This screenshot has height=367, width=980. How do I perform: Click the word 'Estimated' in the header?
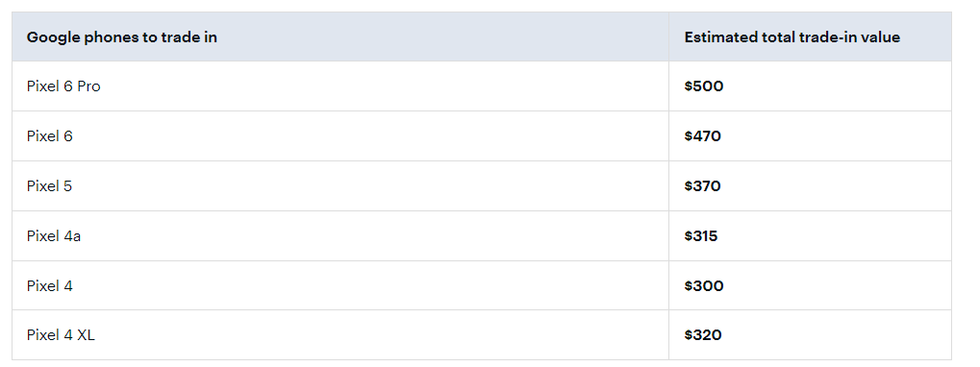click(720, 37)
